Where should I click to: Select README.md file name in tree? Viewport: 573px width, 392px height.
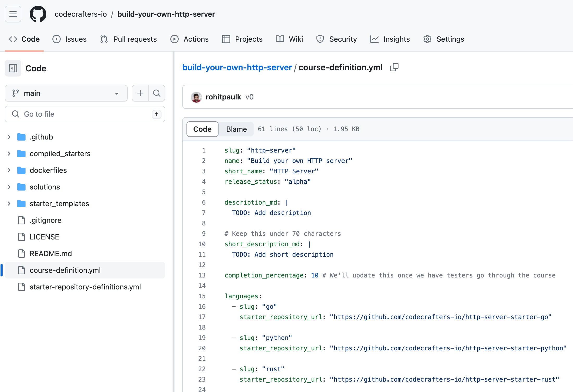pos(51,254)
